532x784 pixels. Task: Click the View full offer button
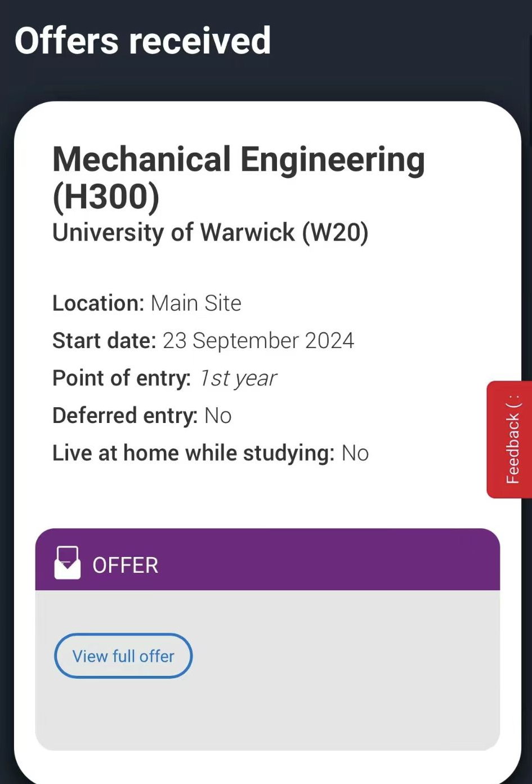pyautogui.click(x=123, y=656)
